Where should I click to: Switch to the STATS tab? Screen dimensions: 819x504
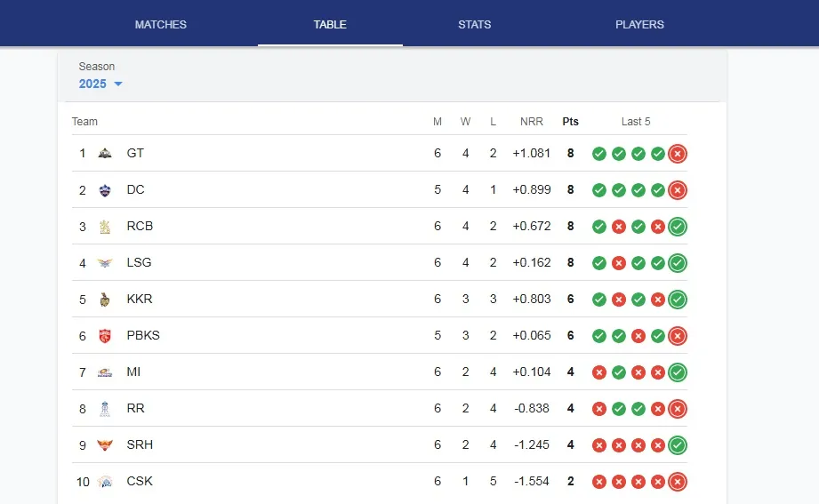(474, 24)
